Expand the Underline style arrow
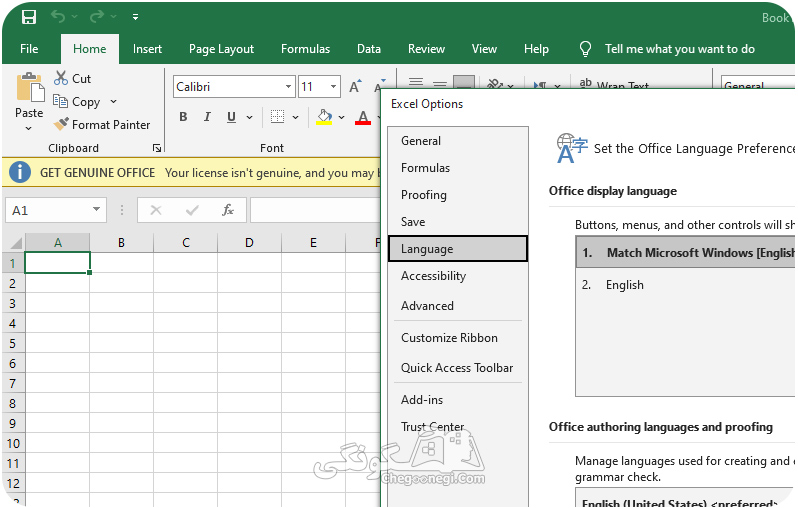This screenshot has height=508, width=798. (249, 118)
